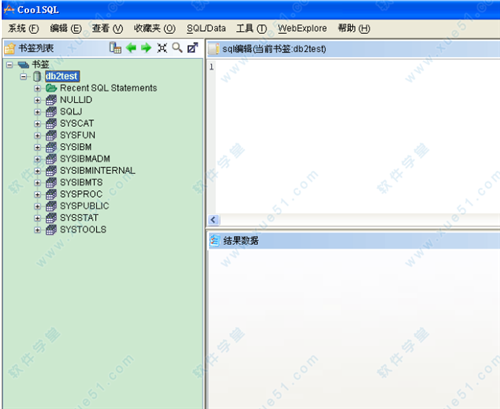
Task: Click the collapse-all icon beside the magnifier
Action: click(162, 48)
